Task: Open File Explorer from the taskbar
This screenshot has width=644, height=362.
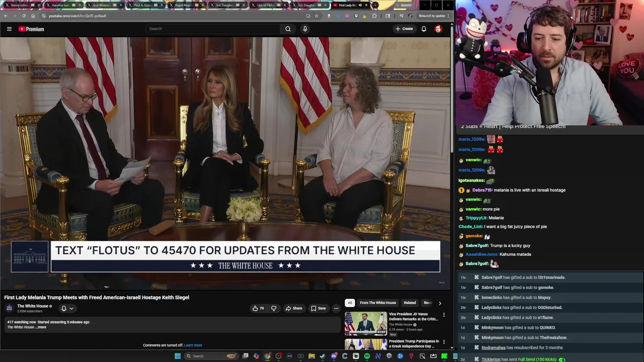Action: pyautogui.click(x=311, y=356)
